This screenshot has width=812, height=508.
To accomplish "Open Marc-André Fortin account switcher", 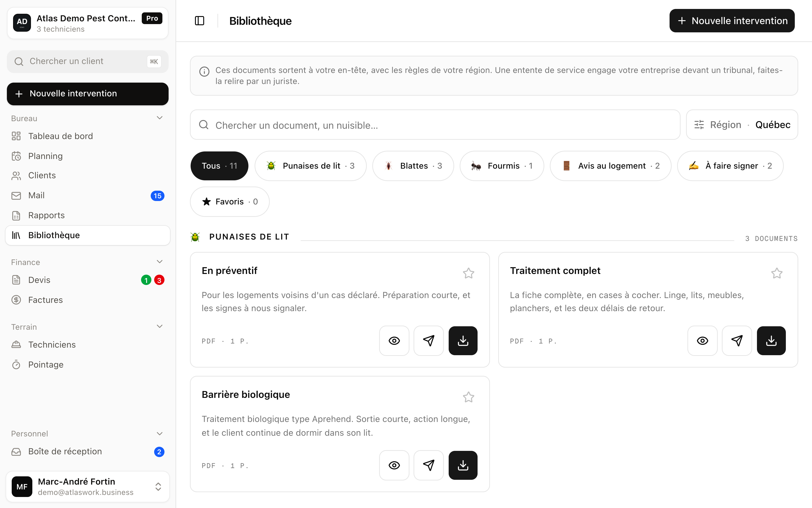I will (88, 486).
